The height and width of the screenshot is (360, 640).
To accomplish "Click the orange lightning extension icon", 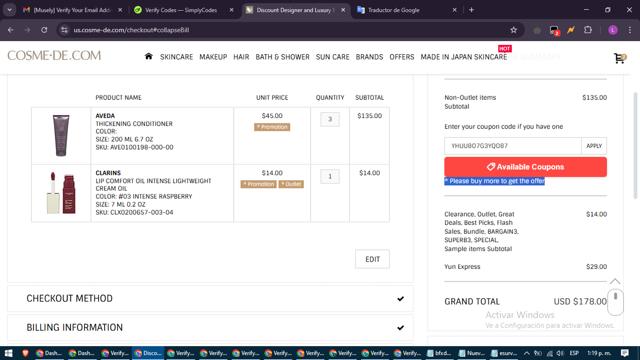I will pos(571,30).
